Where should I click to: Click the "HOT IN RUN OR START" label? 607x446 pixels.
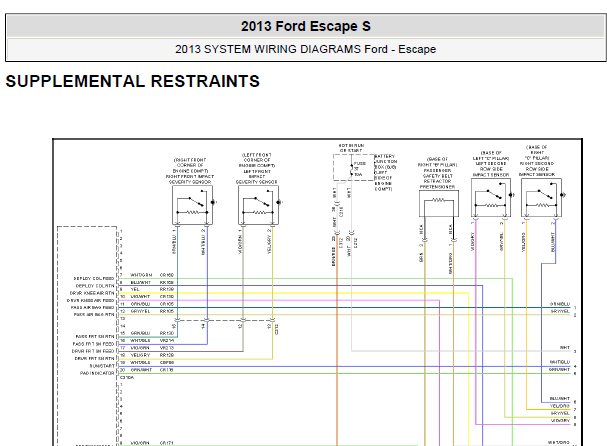(x=351, y=148)
